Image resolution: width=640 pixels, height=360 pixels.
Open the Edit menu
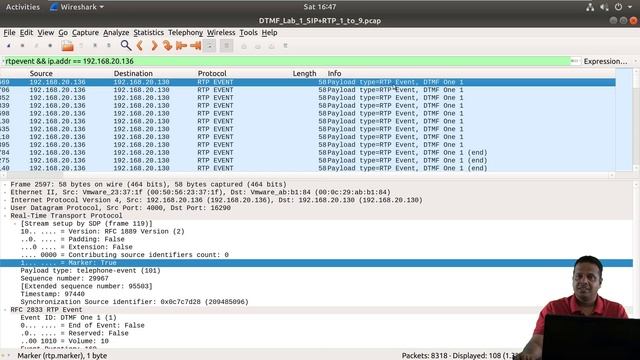click(26, 33)
